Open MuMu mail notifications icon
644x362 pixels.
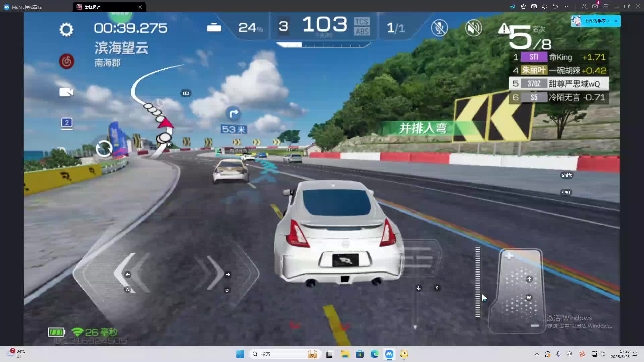595,6
